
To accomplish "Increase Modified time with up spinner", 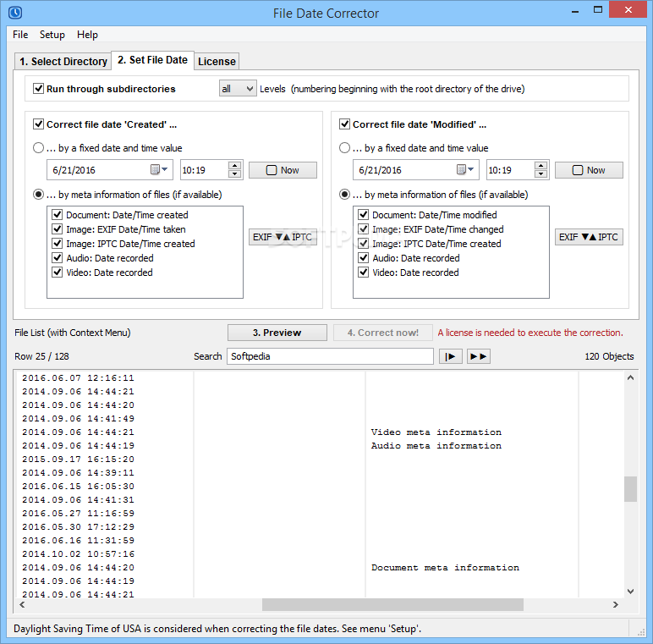I will pyautogui.click(x=541, y=165).
